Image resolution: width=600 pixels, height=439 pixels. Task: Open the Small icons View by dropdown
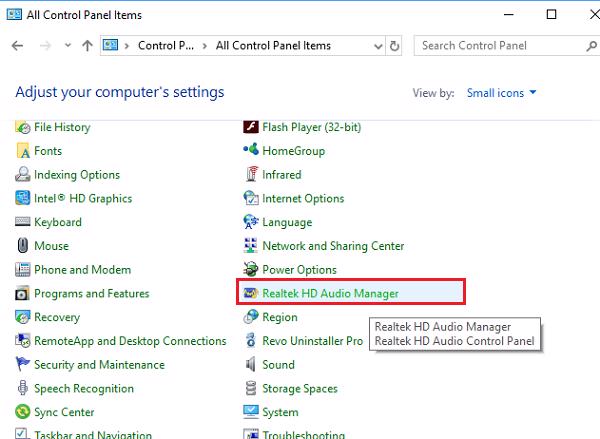(x=501, y=93)
